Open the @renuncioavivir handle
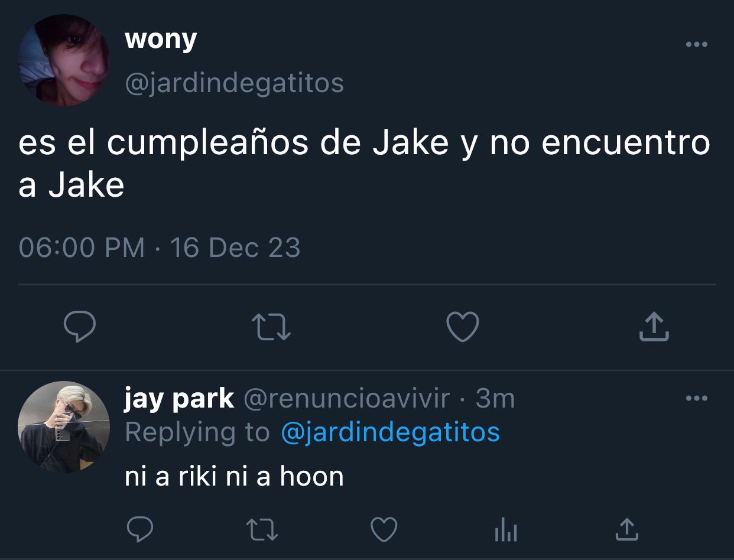Image resolution: width=734 pixels, height=560 pixels. 346,399
